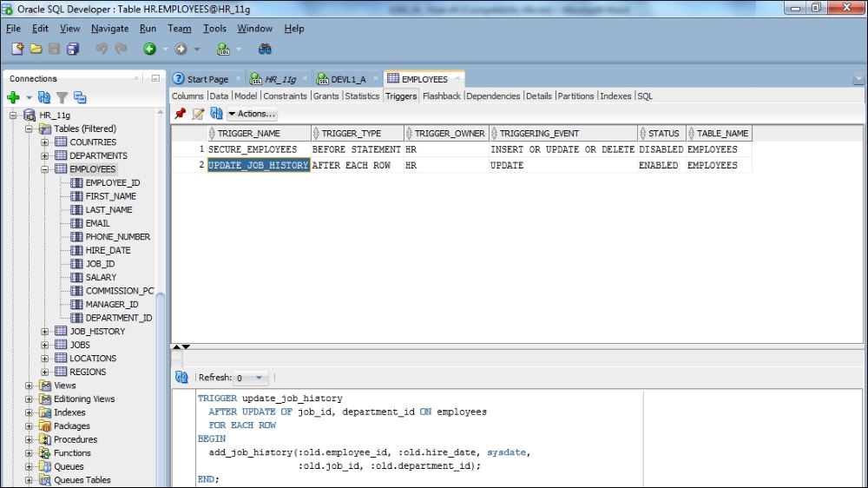The width and height of the screenshot is (868, 488).
Task: Sort by the TRIGGER_NAME column header
Action: click(259, 134)
